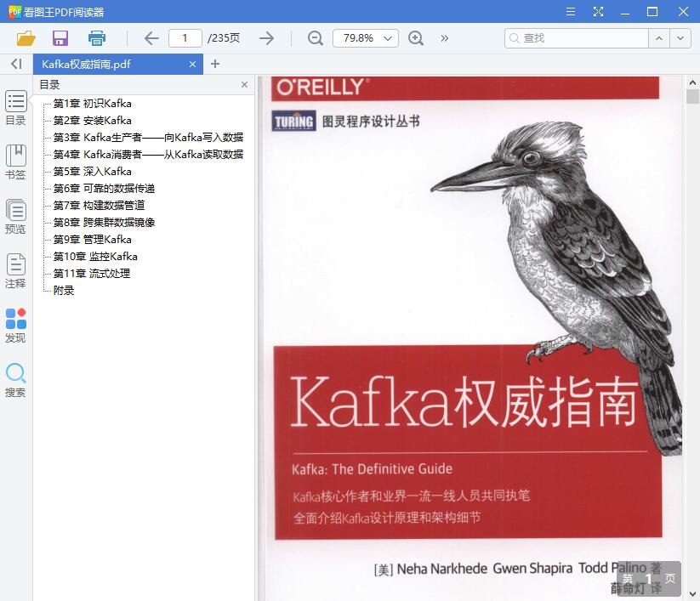This screenshot has height=601, width=700.
Task: Click 'Kafka: The Definitive Guide' subtitle
Action: click(x=372, y=469)
